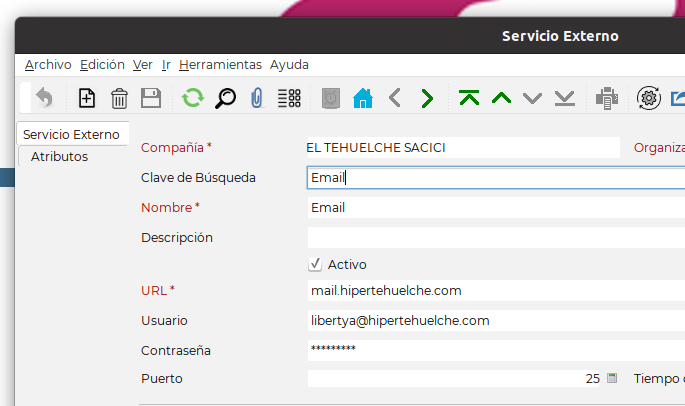Open the Ir menu

point(166,65)
